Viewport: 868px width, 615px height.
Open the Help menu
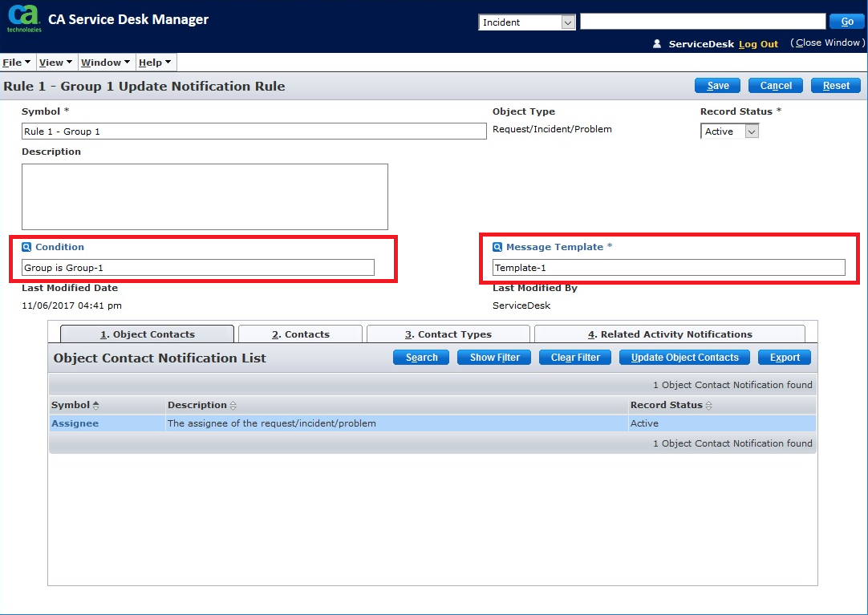pyautogui.click(x=154, y=63)
